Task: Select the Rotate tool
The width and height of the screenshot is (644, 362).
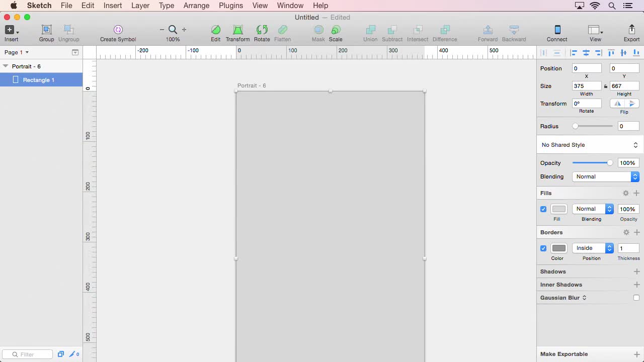Action: click(262, 30)
